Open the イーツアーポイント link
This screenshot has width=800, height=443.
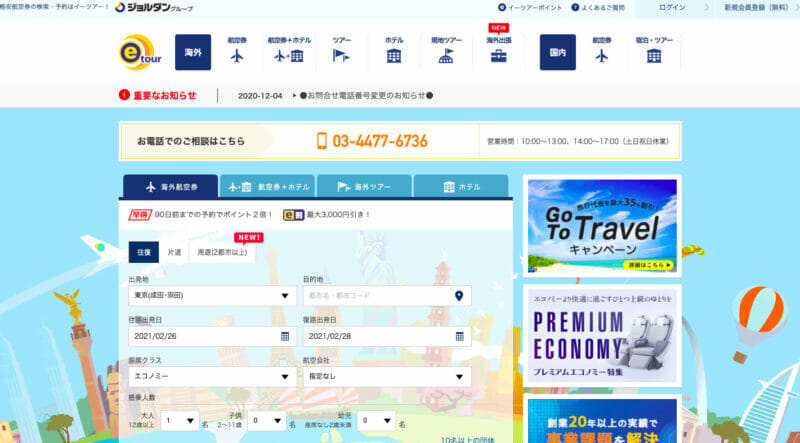point(530,8)
